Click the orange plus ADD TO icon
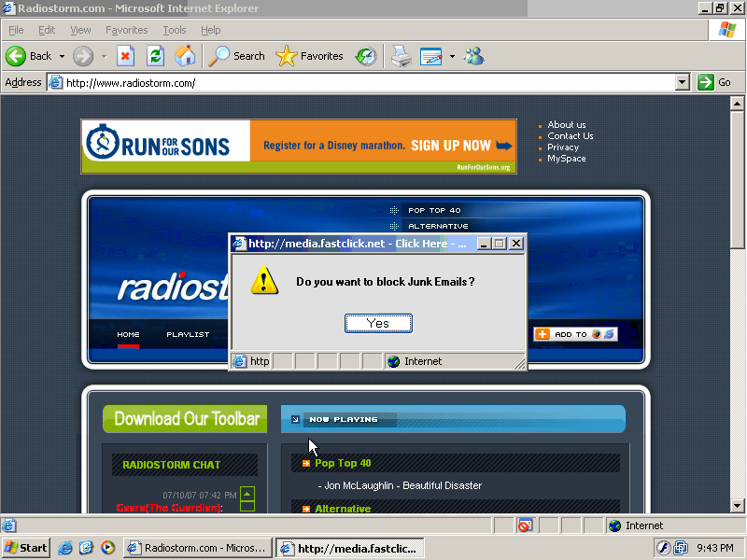 click(x=543, y=334)
